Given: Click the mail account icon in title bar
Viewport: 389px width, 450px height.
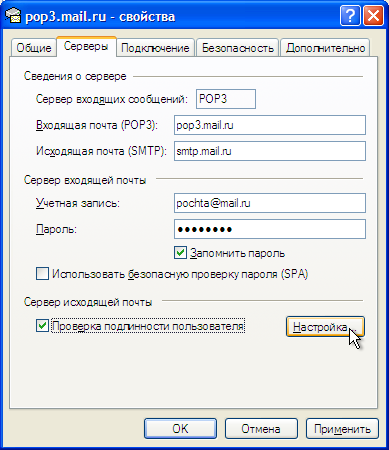Looking at the screenshot, I should (x=13, y=16).
